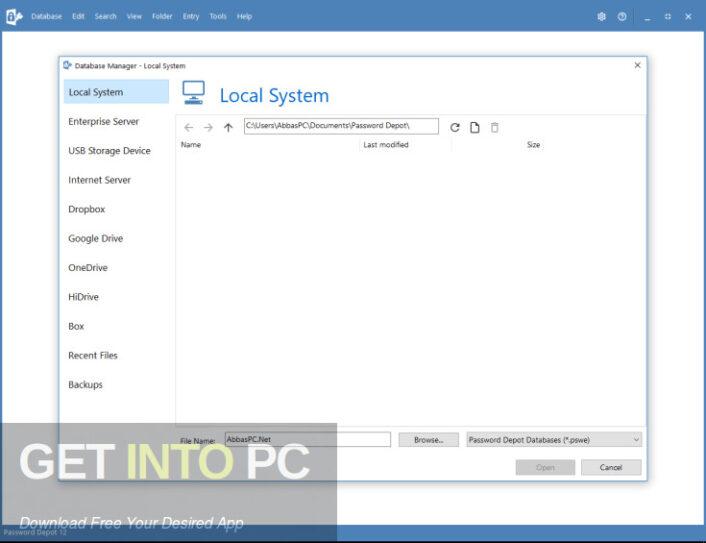Sort by the Size column header
Image resolution: width=706 pixels, height=543 pixels.
[533, 145]
